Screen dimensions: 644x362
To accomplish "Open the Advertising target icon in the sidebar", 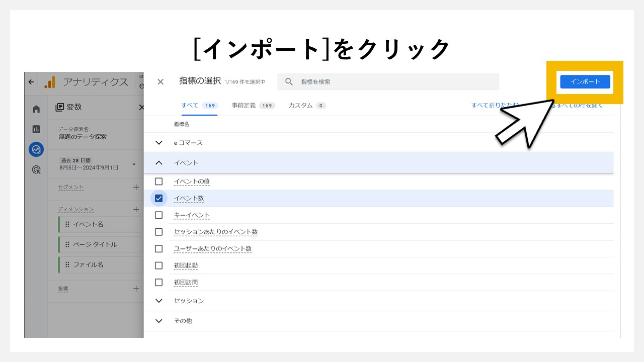I will point(36,170).
